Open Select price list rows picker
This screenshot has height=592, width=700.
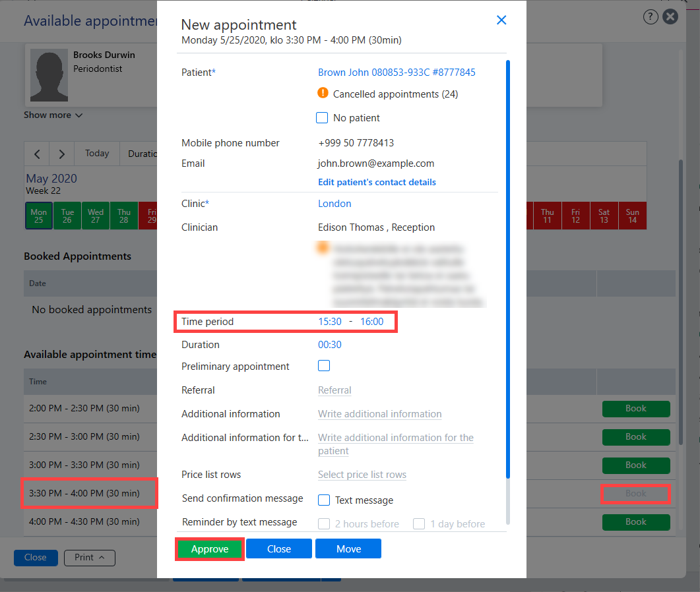point(362,475)
